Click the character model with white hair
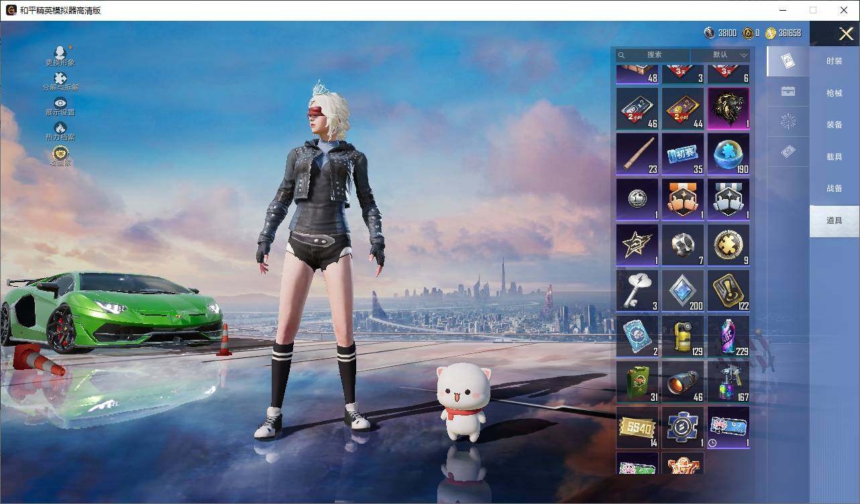This screenshot has width=860, height=504. point(321,261)
